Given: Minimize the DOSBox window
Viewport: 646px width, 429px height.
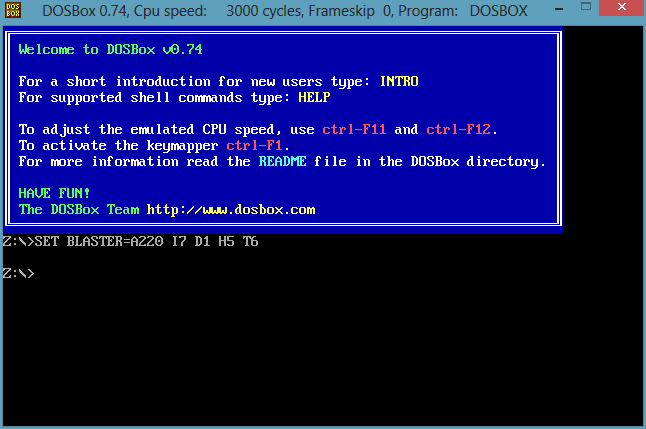Looking at the screenshot, I should (x=559, y=8).
